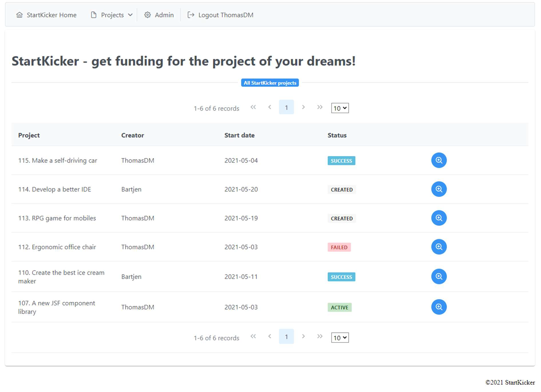
Task: Open the StartKicker Home menu item
Action: (x=46, y=15)
